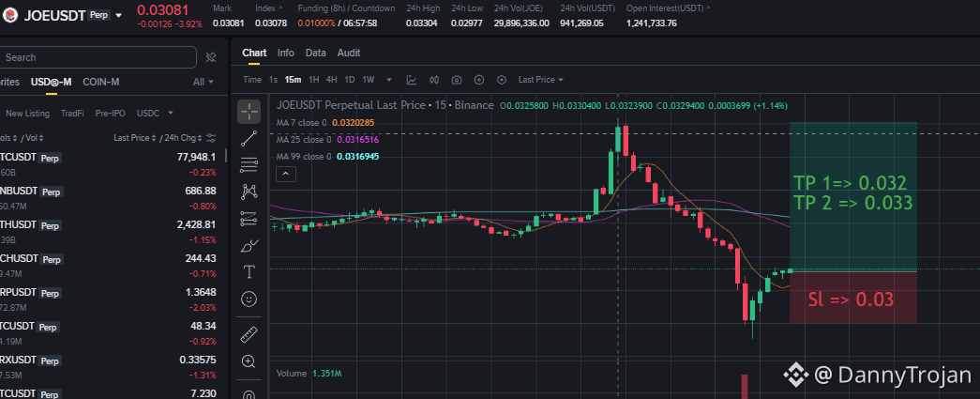Open the All filter dropdown

pos(204,82)
